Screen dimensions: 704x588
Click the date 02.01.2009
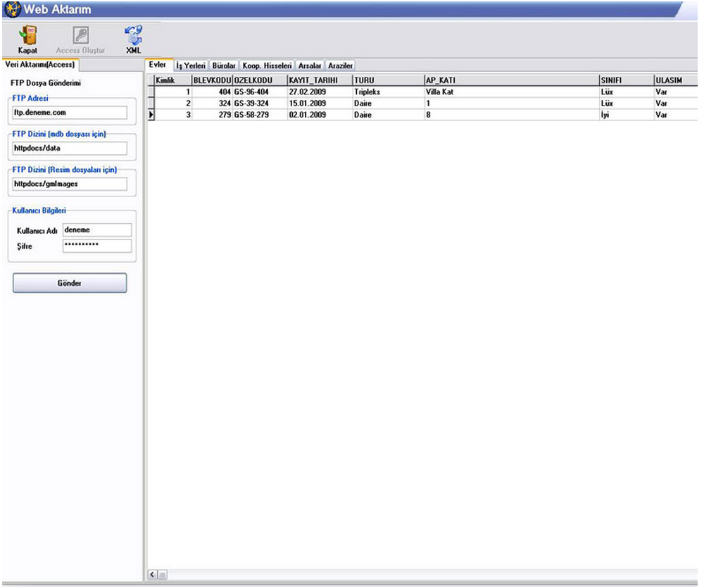(320, 115)
